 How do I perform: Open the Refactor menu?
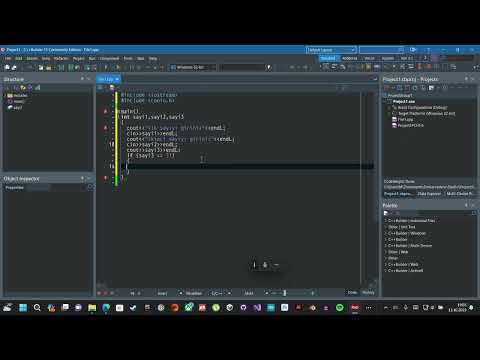pyautogui.click(x=61, y=59)
